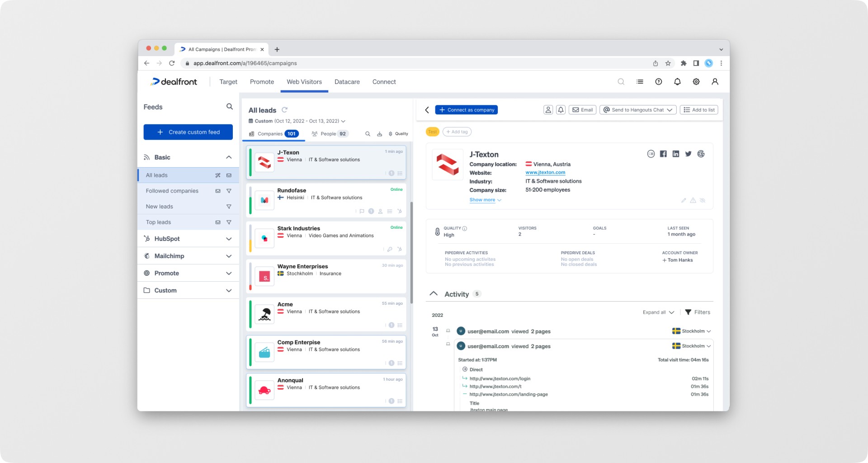The image size is (868, 463).
Task: Open the search icon in the leads toolbar
Action: click(368, 134)
